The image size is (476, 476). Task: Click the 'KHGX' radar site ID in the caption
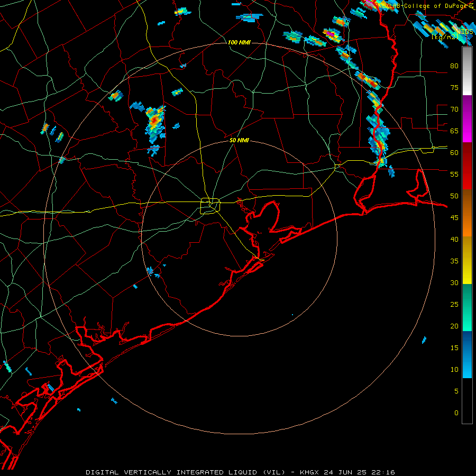point(309,472)
